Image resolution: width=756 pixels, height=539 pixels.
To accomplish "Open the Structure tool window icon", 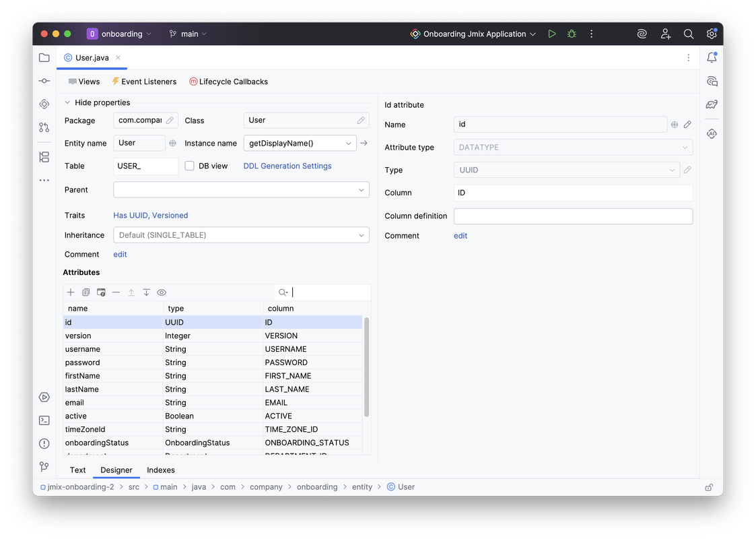I will 44,157.
